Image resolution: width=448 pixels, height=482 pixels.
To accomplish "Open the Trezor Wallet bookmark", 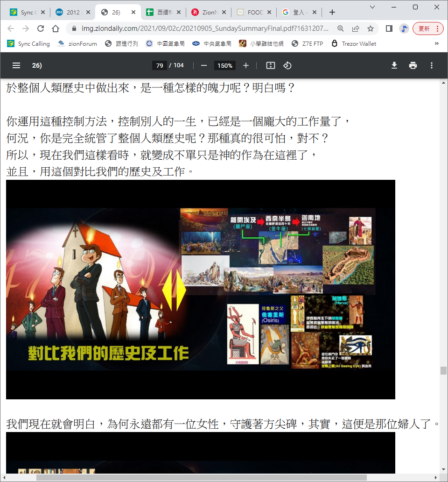I will point(354,43).
